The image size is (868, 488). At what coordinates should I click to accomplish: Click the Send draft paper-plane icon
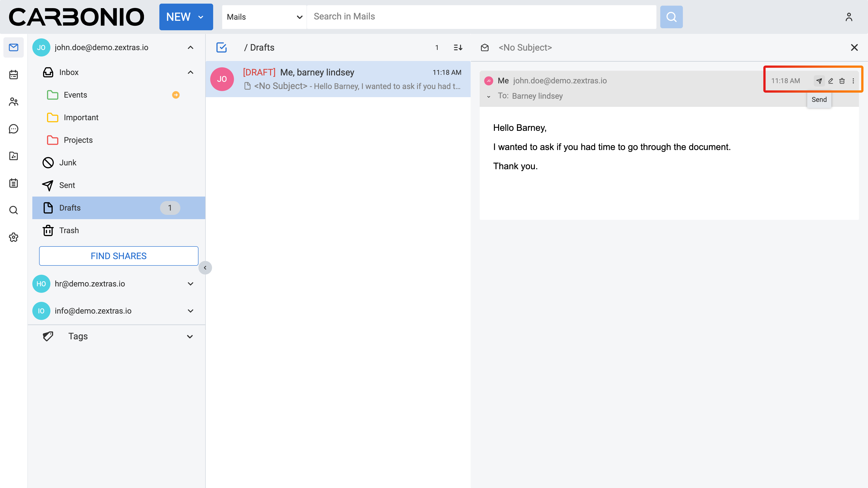(819, 81)
